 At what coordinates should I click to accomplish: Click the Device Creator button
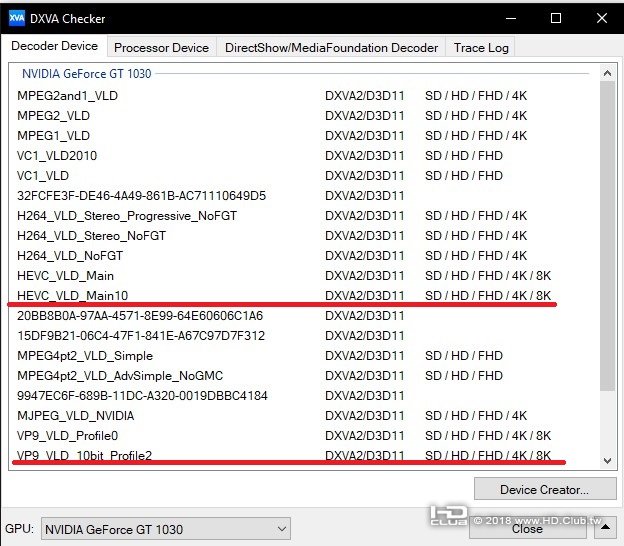[545, 489]
